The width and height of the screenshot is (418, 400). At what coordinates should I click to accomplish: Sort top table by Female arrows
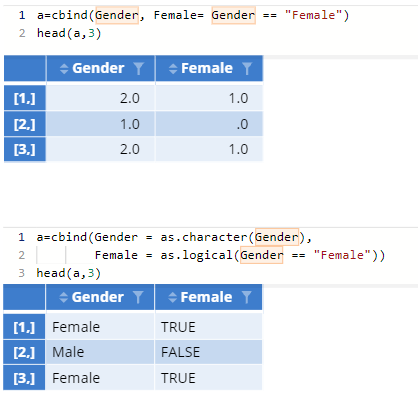click(173, 69)
